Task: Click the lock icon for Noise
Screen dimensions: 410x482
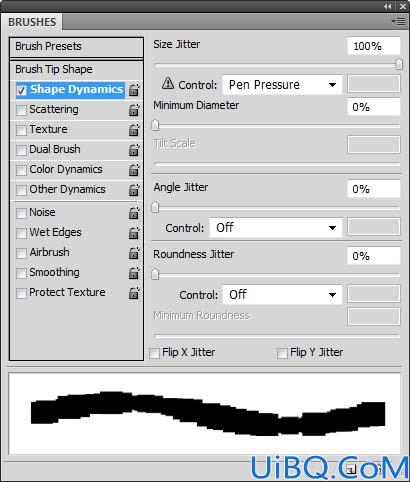Action: pos(134,213)
